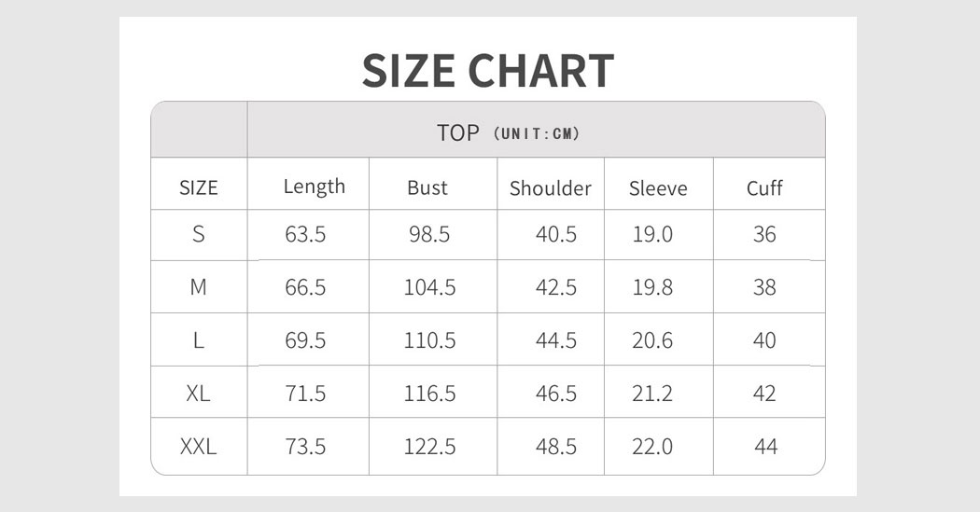
Task: Select the M size row label
Action: click(x=198, y=287)
